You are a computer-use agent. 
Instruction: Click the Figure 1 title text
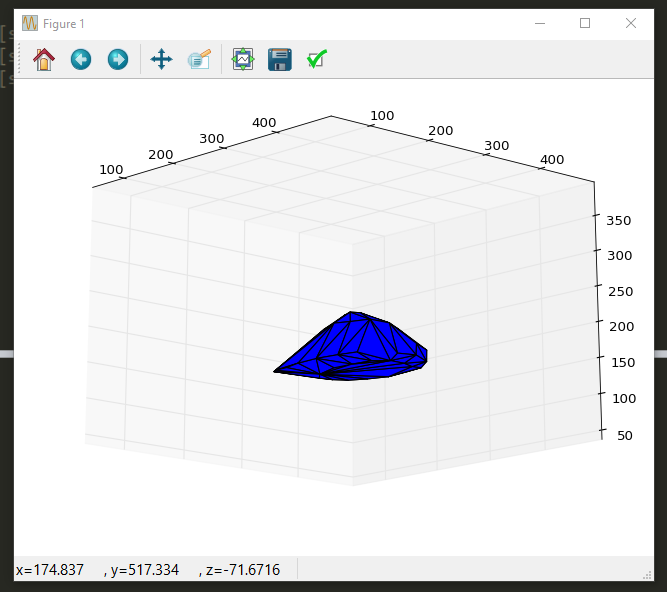pos(64,24)
